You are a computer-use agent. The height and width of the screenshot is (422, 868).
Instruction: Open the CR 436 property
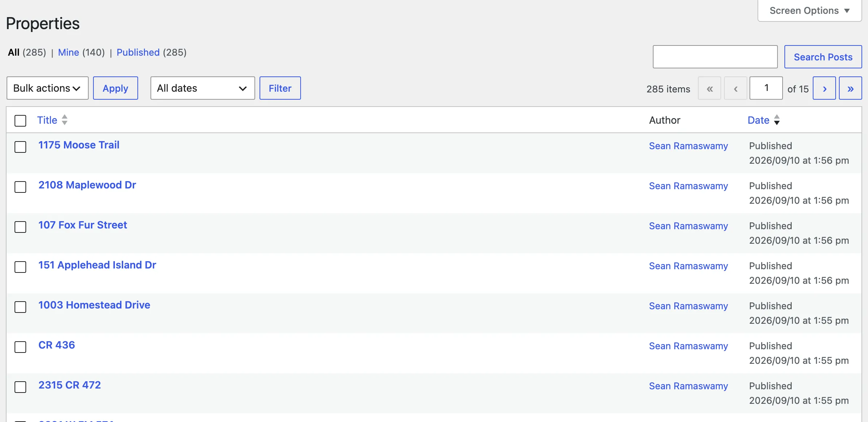(57, 345)
